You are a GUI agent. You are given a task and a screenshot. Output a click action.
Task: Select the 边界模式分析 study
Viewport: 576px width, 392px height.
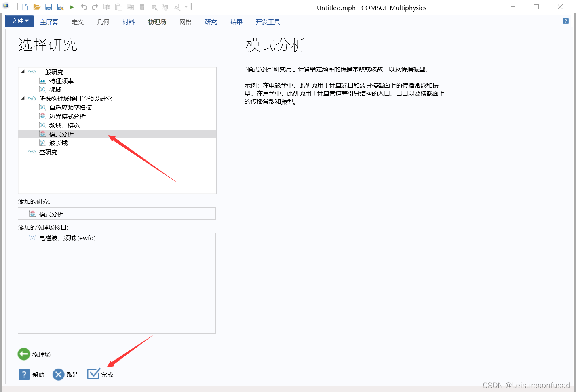point(68,116)
